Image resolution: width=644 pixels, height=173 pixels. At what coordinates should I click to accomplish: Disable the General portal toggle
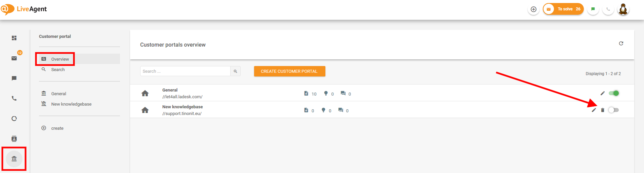click(x=614, y=93)
